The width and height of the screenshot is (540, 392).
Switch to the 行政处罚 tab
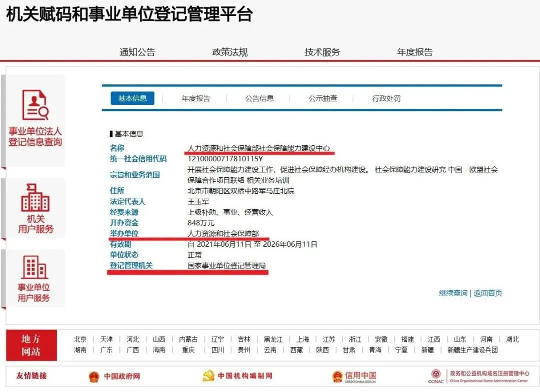pyautogui.click(x=386, y=99)
